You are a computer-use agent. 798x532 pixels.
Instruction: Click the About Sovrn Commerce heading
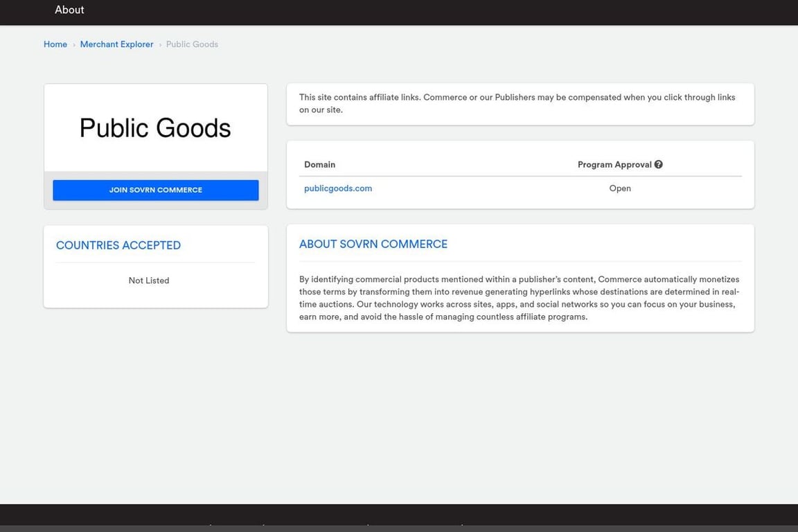tap(373, 245)
